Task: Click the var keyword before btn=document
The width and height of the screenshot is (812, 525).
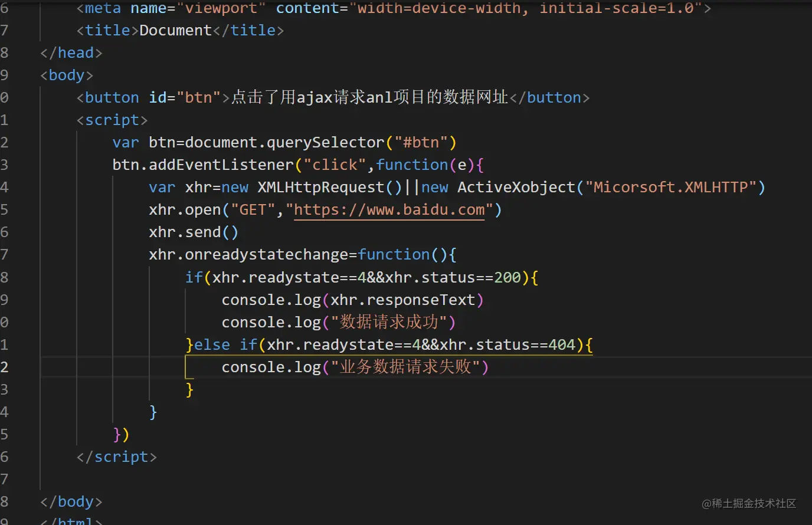Action: (x=126, y=142)
